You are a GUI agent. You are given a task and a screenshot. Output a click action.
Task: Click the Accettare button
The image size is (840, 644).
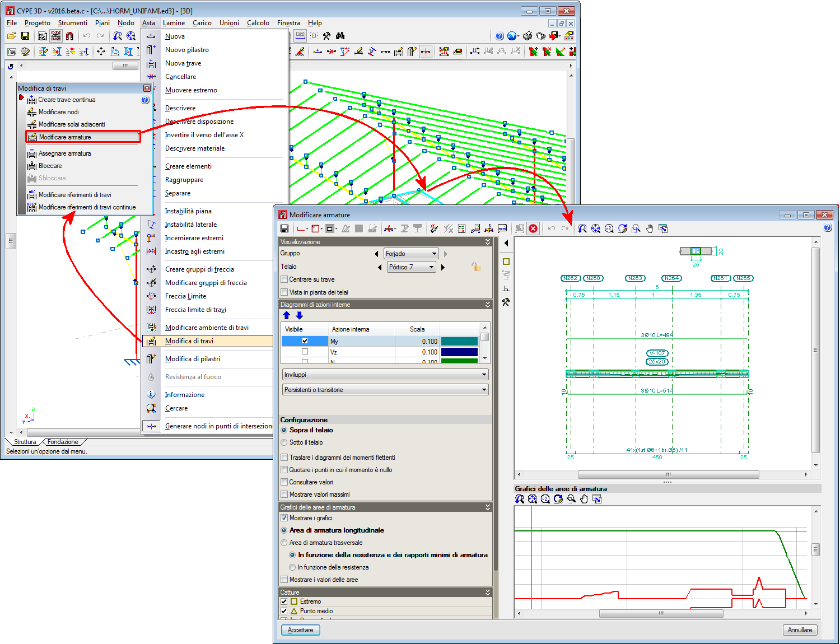(x=301, y=630)
